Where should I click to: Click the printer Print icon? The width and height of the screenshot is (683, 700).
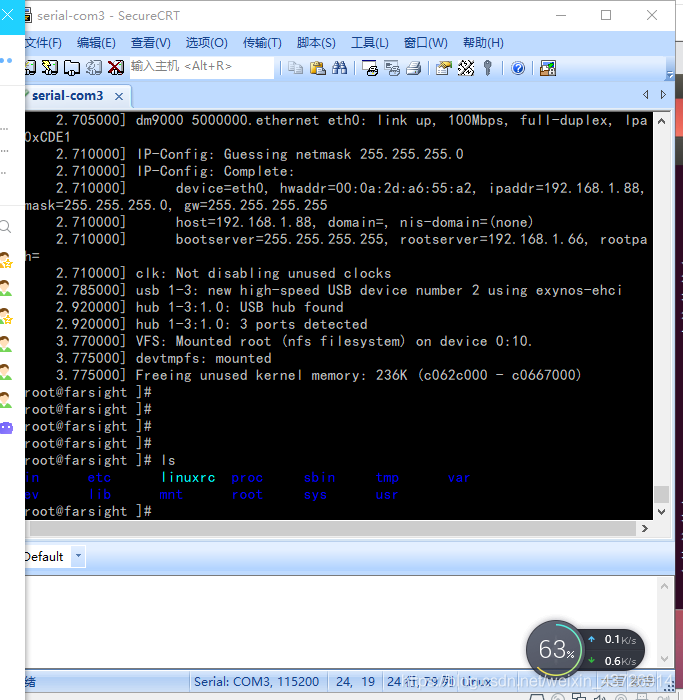(414, 68)
